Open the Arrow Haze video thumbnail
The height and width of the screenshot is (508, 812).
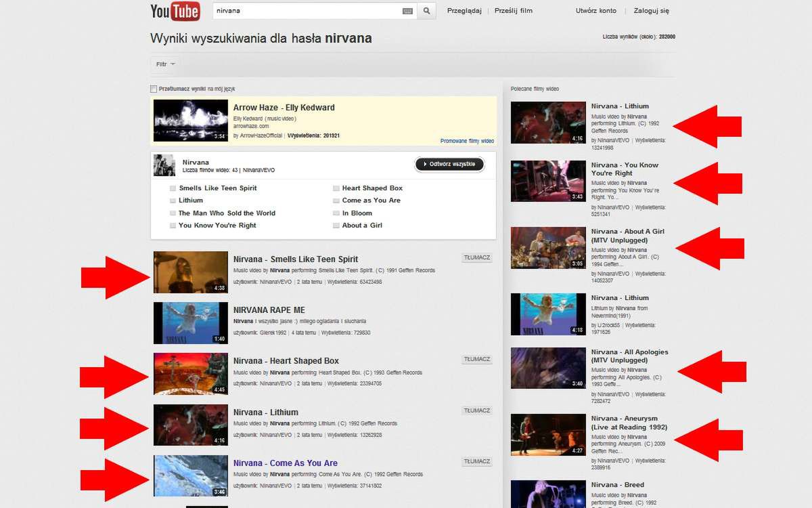click(x=191, y=121)
